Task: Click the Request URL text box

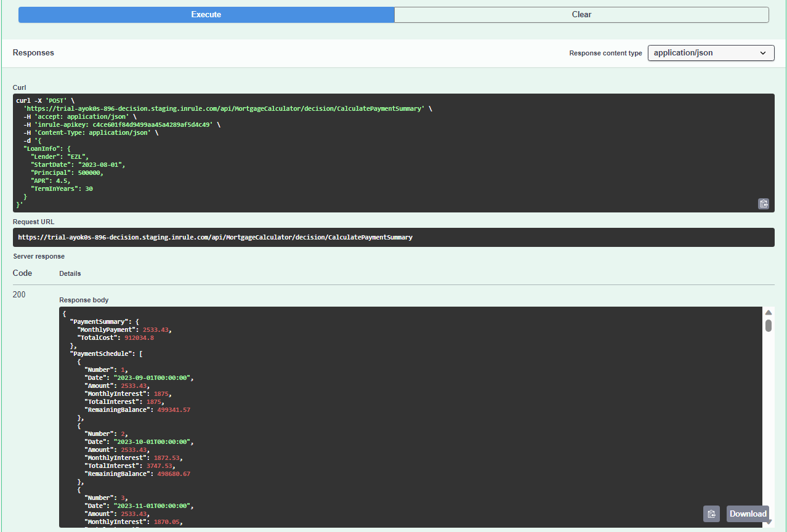Action: pos(393,237)
